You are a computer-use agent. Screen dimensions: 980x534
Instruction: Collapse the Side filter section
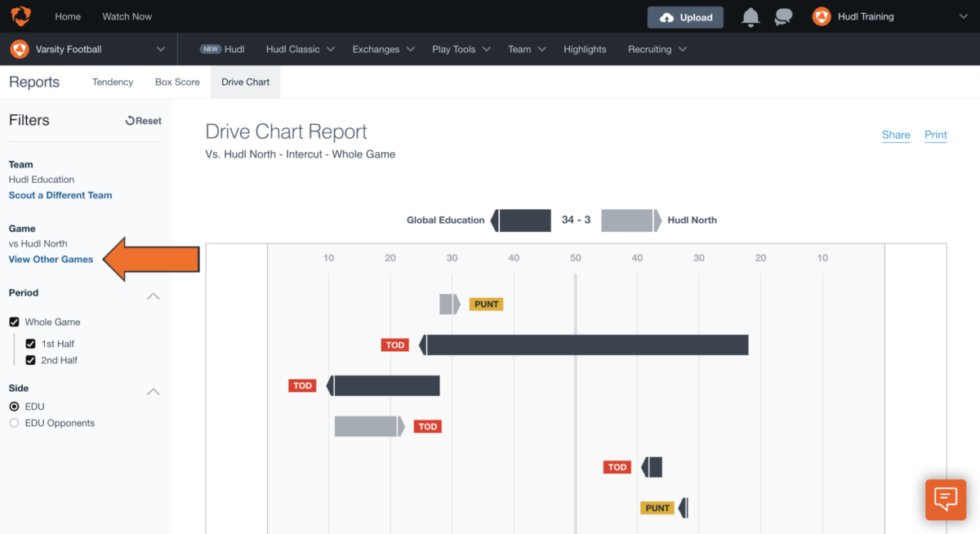tap(153, 392)
